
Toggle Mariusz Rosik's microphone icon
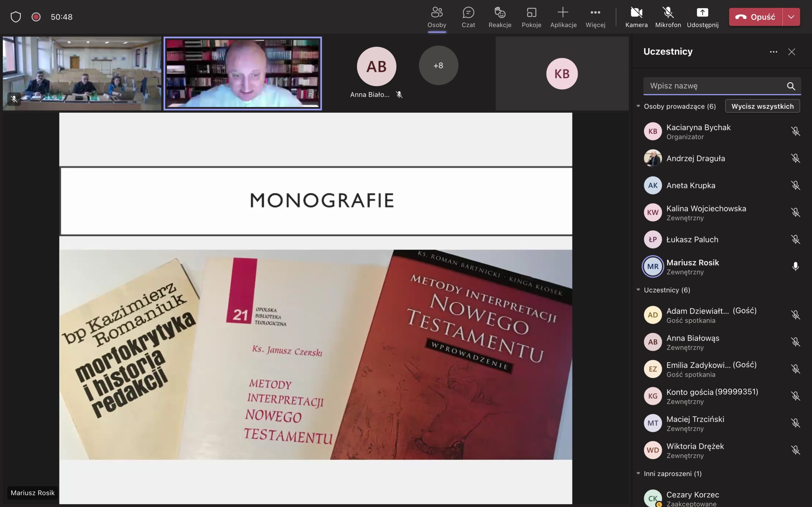(x=795, y=266)
